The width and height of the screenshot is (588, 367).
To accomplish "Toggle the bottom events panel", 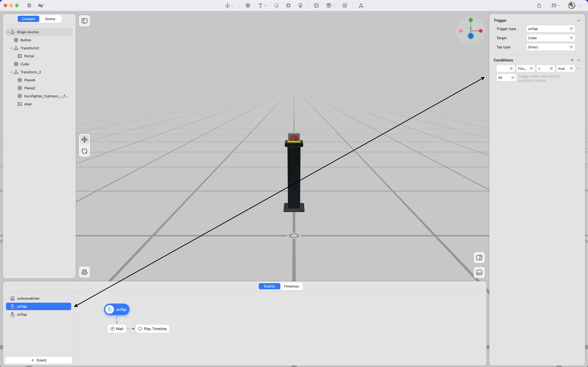I will tap(479, 272).
